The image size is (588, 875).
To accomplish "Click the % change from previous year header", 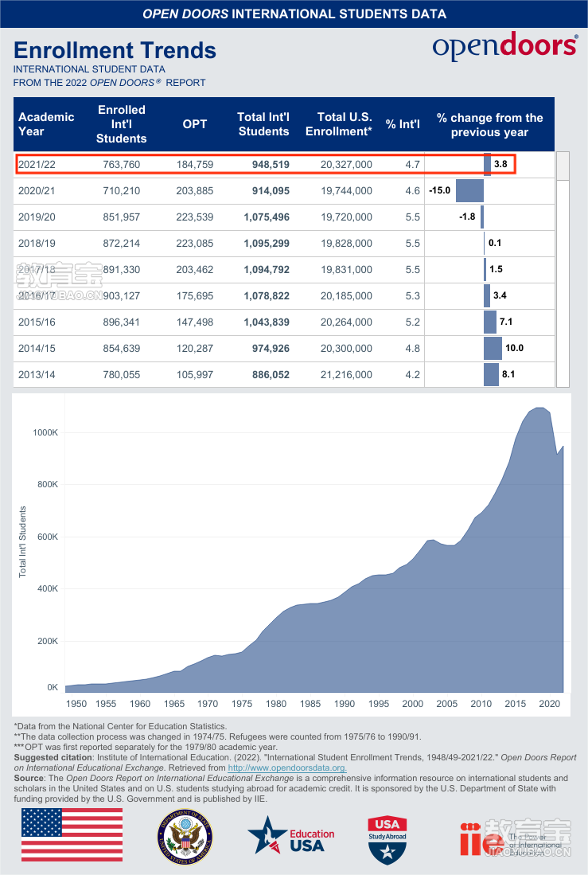I will 489,125.
